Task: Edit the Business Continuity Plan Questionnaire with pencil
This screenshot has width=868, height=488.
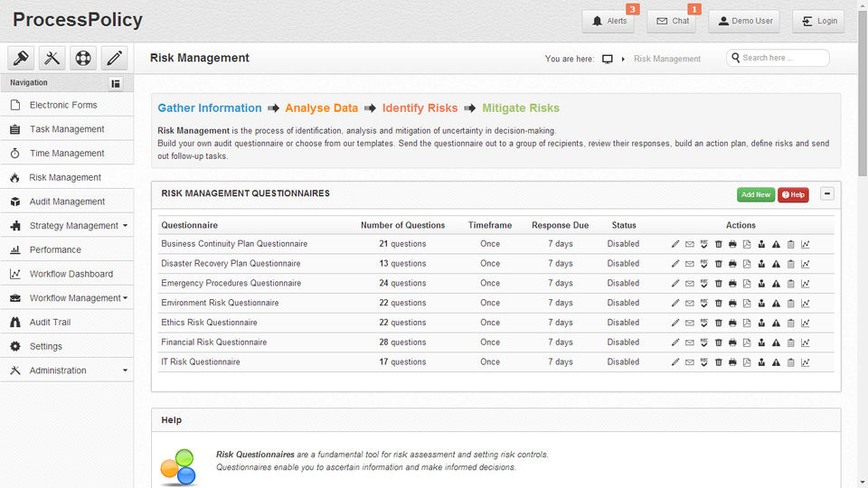Action: [675, 244]
